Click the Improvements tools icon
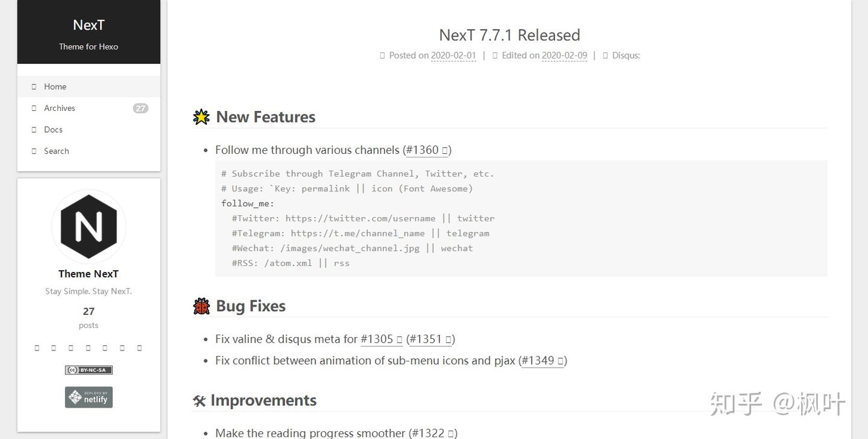Image resolution: width=868 pixels, height=439 pixels. tap(200, 401)
